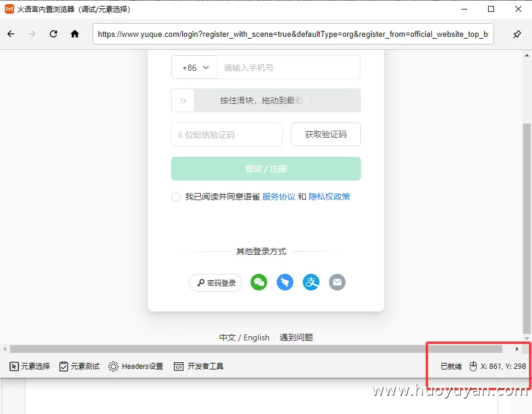The width and height of the screenshot is (532, 414).
Task: Click the reload page icon
Action: point(53,34)
